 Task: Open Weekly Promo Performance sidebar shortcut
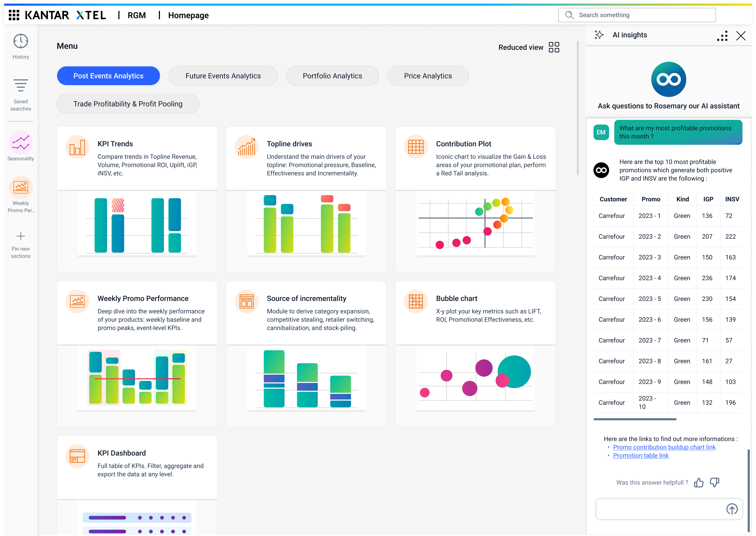click(x=21, y=187)
